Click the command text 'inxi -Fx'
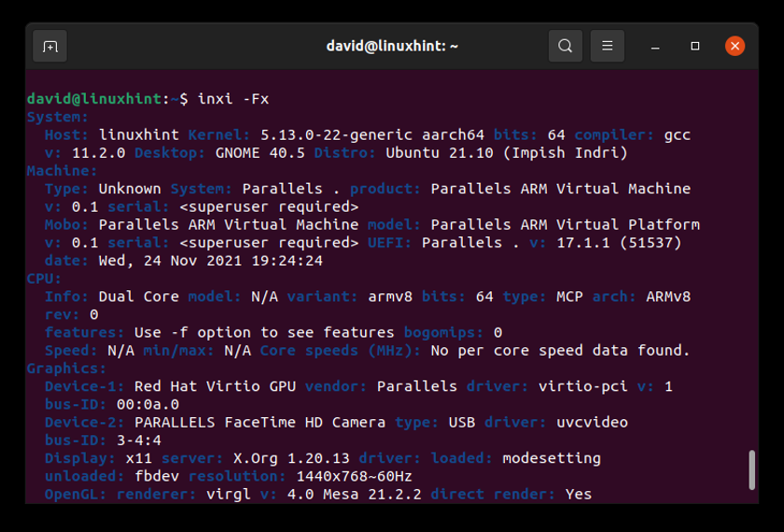Viewport: 784px width, 532px height. tap(233, 99)
